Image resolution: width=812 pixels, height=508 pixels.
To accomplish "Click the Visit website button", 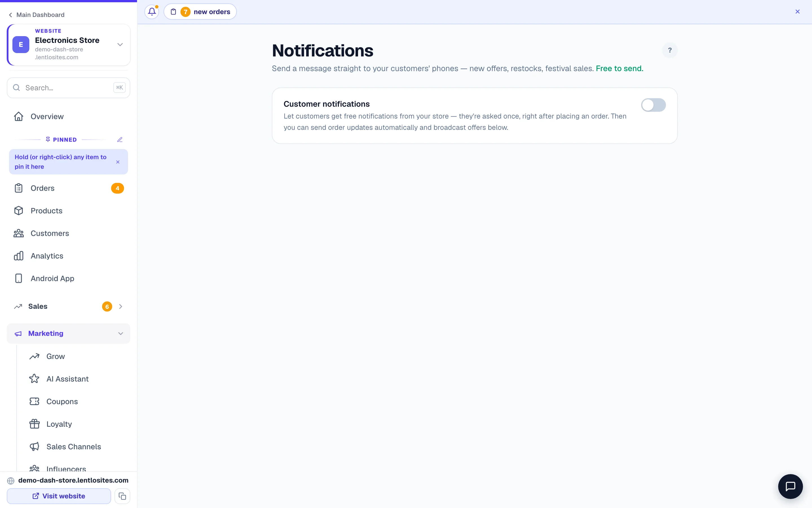I will (x=59, y=496).
